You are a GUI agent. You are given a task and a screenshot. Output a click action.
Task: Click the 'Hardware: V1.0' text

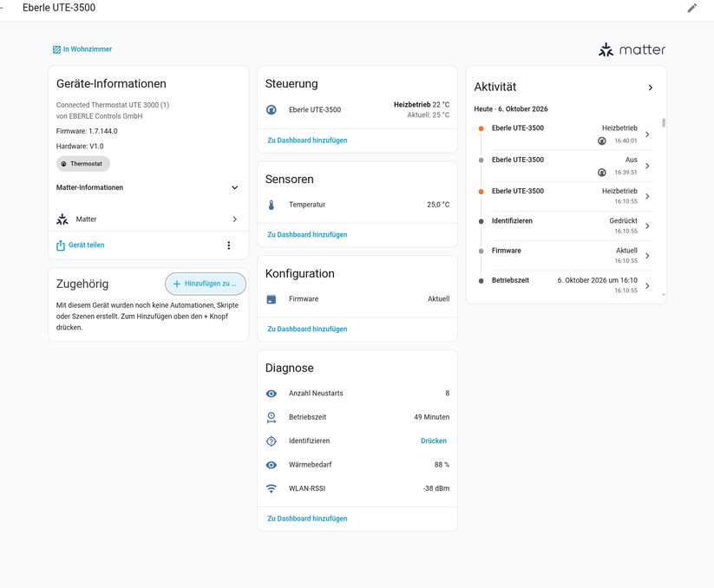click(80, 146)
